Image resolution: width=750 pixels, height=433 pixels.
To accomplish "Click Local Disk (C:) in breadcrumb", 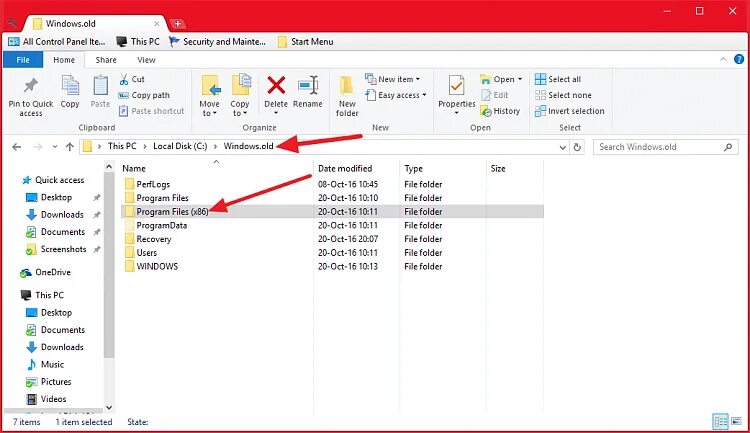I will click(180, 146).
